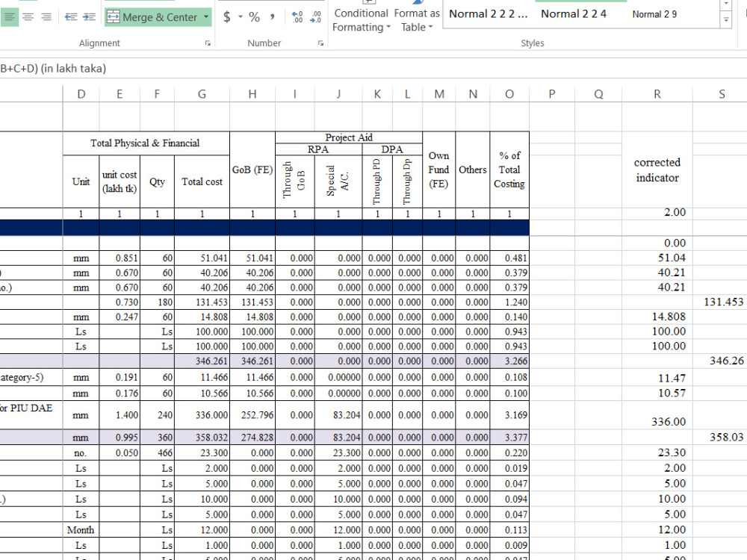This screenshot has height=560, width=747.
Task: Click Increase Decimal icon
Action: (297, 17)
